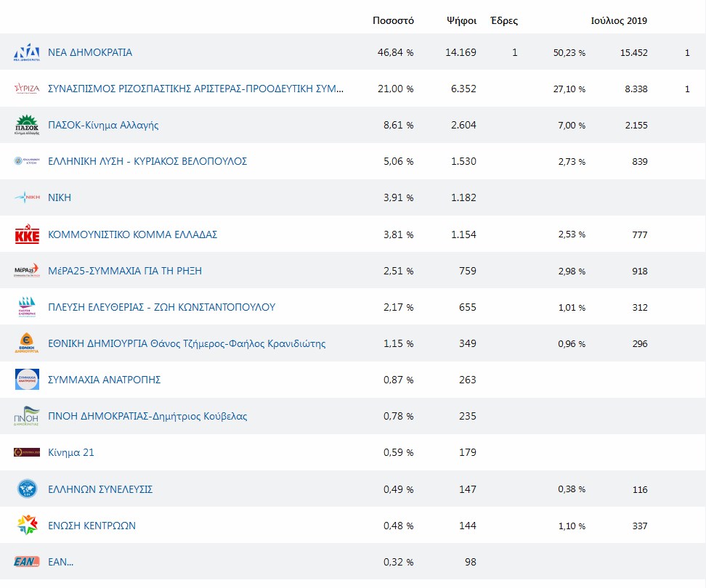Click the ΣΥΡΙΖΑ party logo
This screenshot has height=588, width=706.
(27, 88)
